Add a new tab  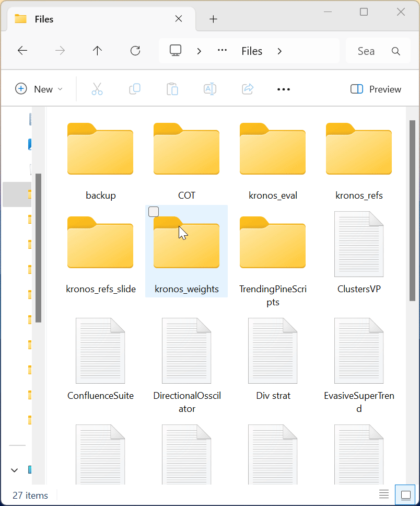[213, 19]
